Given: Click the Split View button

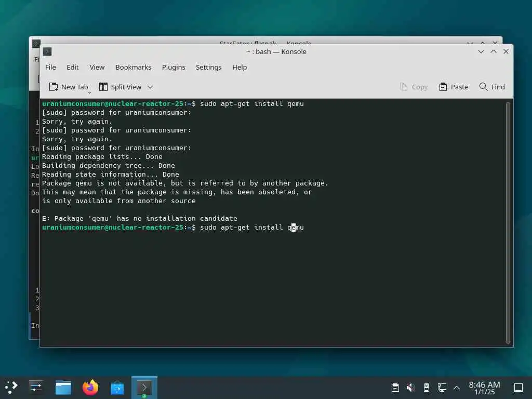Looking at the screenshot, I should pyautogui.click(x=120, y=87).
